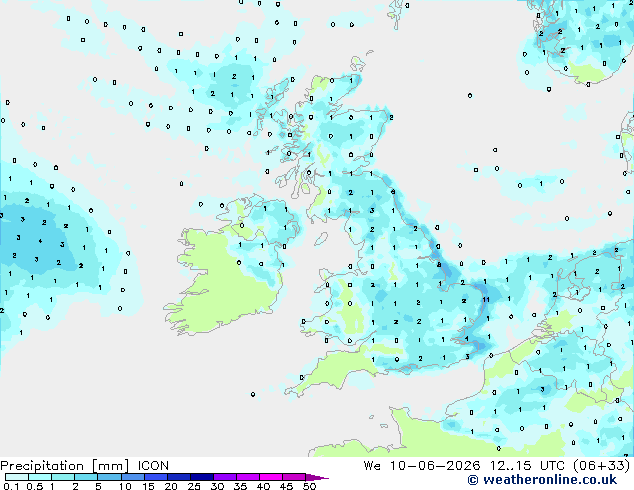This screenshot has height=490, width=634.
Task: Click the '(06+33)' model run text
Action: (x=602, y=466)
